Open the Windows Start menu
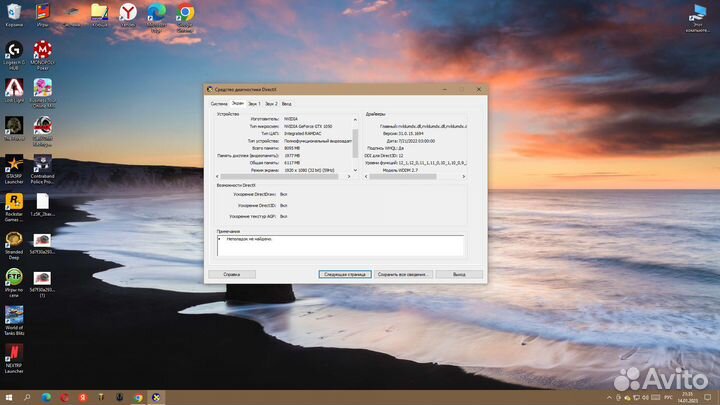This screenshot has height=405, width=720. [x=9, y=398]
